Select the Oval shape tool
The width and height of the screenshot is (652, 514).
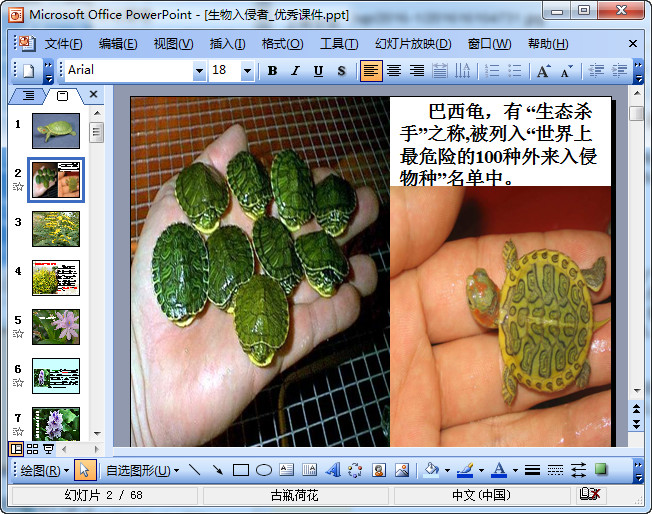(264, 470)
